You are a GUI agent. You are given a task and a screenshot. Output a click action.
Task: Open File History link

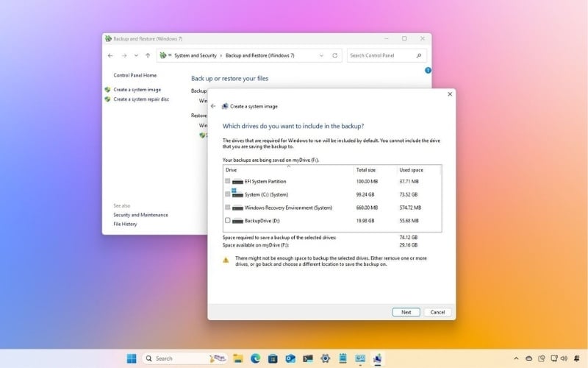(x=125, y=224)
